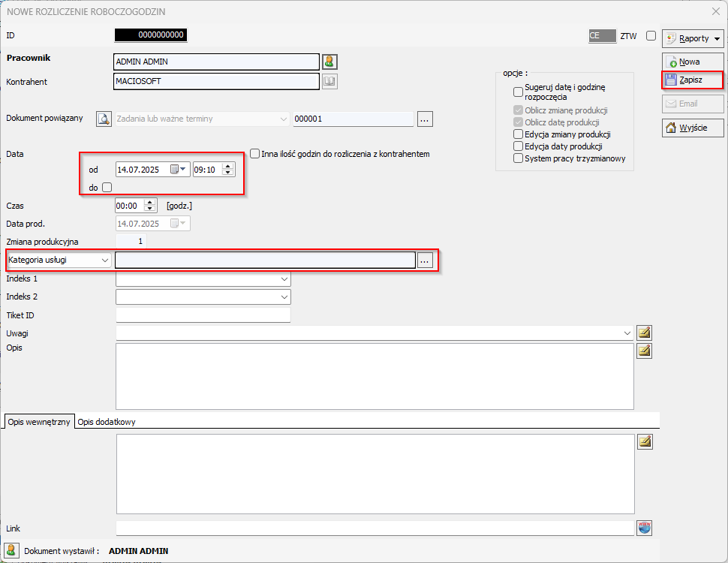
Task: Click the edit icon next to Opis
Action: point(644,351)
